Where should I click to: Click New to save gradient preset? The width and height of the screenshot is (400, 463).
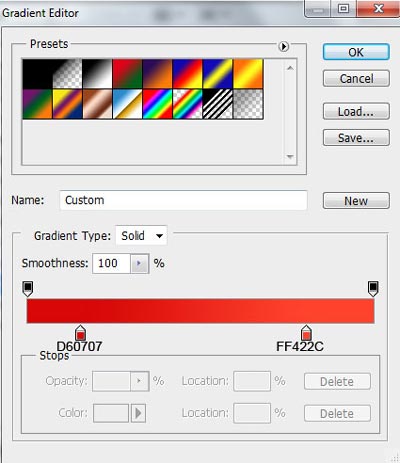[x=356, y=201]
